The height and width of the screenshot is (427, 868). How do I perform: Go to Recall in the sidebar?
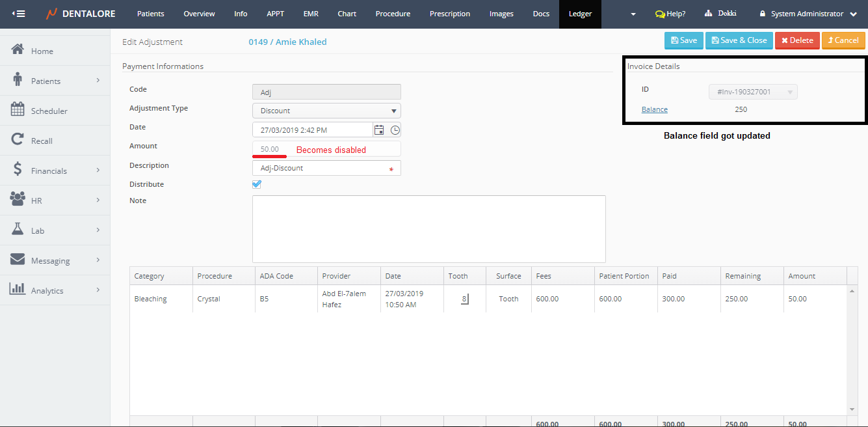pyautogui.click(x=42, y=141)
